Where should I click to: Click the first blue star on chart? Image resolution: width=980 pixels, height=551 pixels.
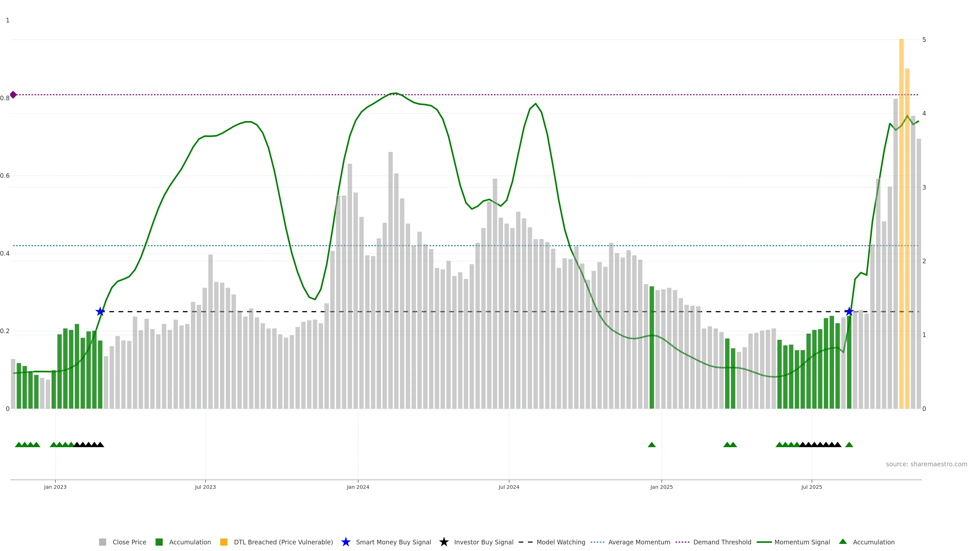coord(100,312)
